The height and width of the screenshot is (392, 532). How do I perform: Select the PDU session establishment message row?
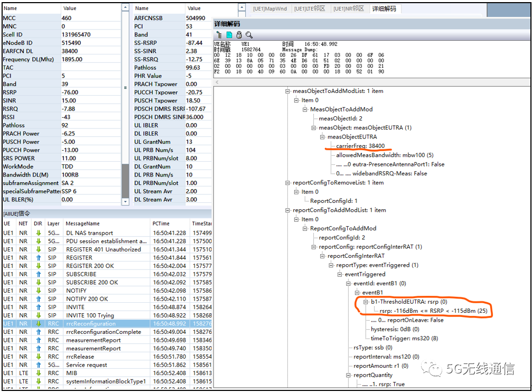pos(107,241)
